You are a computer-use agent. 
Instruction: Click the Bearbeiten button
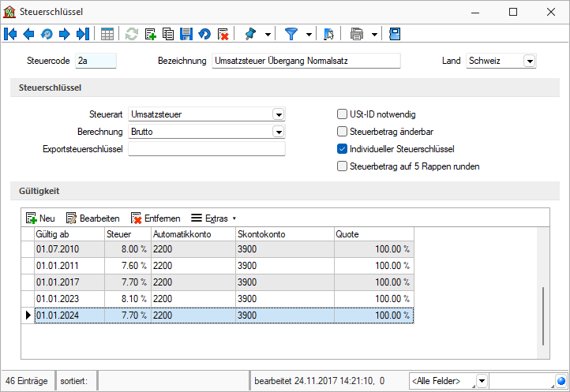tap(93, 218)
